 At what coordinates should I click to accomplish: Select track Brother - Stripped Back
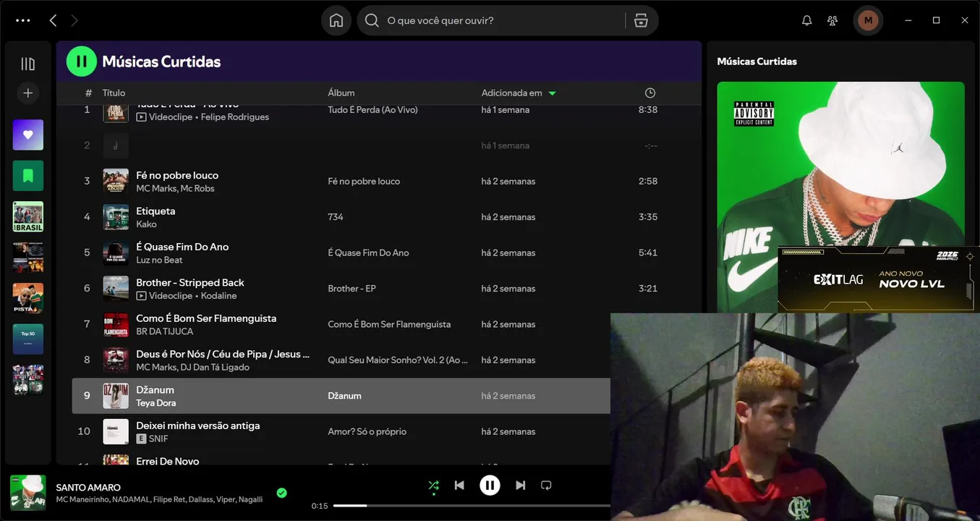pos(190,282)
